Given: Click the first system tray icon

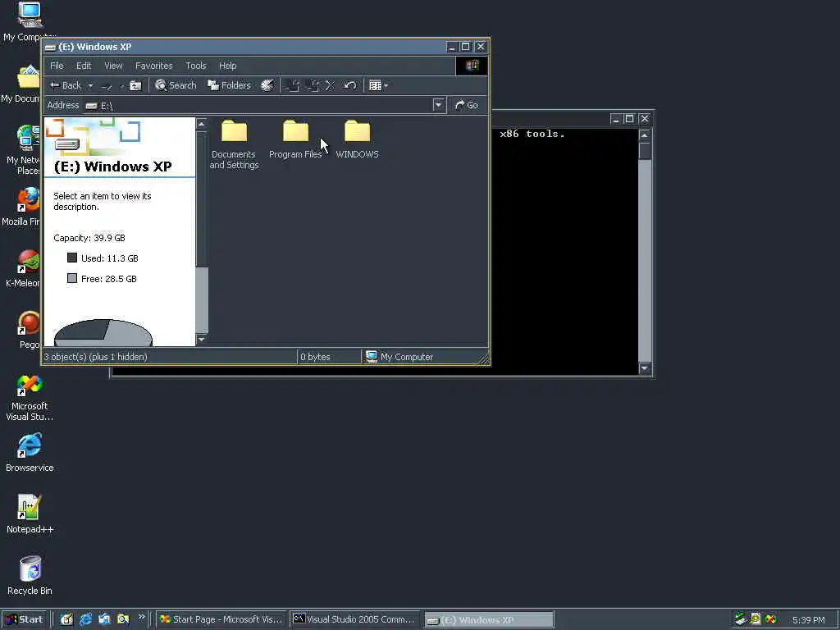Looking at the screenshot, I should click(741, 619).
